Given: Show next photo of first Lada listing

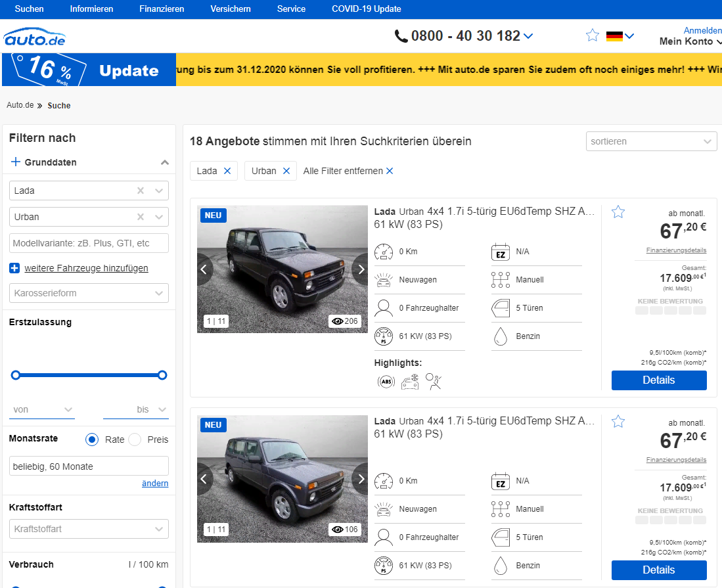Looking at the screenshot, I should [361, 269].
